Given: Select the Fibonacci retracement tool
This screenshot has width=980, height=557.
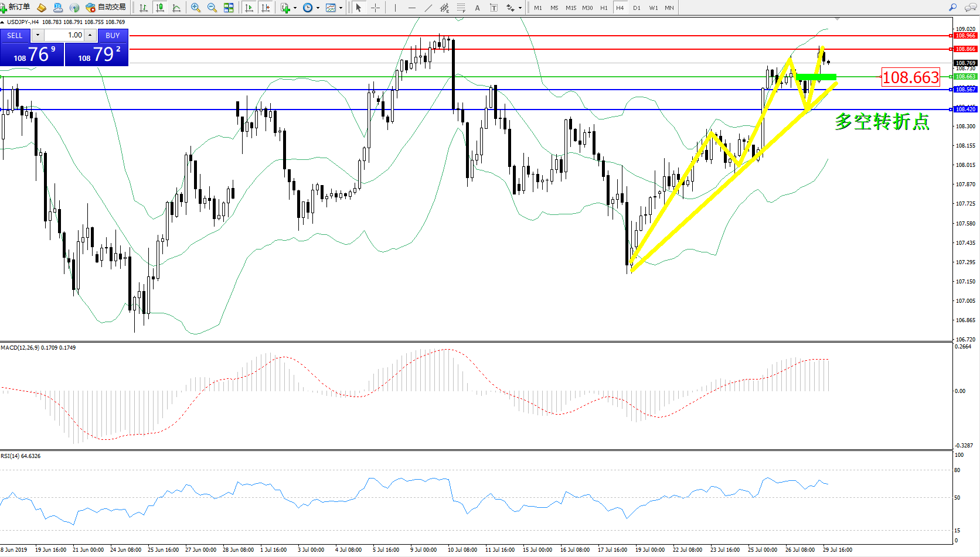Looking at the screenshot, I should click(x=461, y=8).
